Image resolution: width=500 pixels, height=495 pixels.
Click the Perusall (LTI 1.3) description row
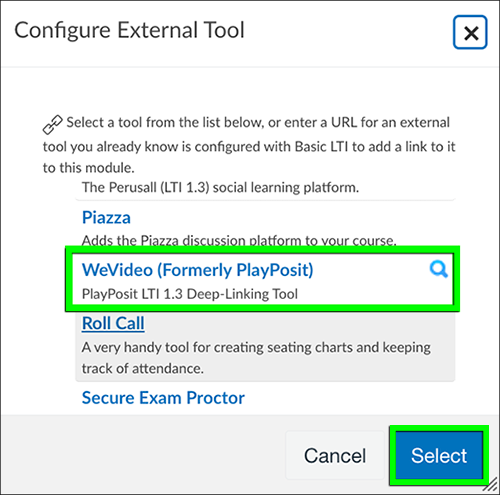coord(220,188)
